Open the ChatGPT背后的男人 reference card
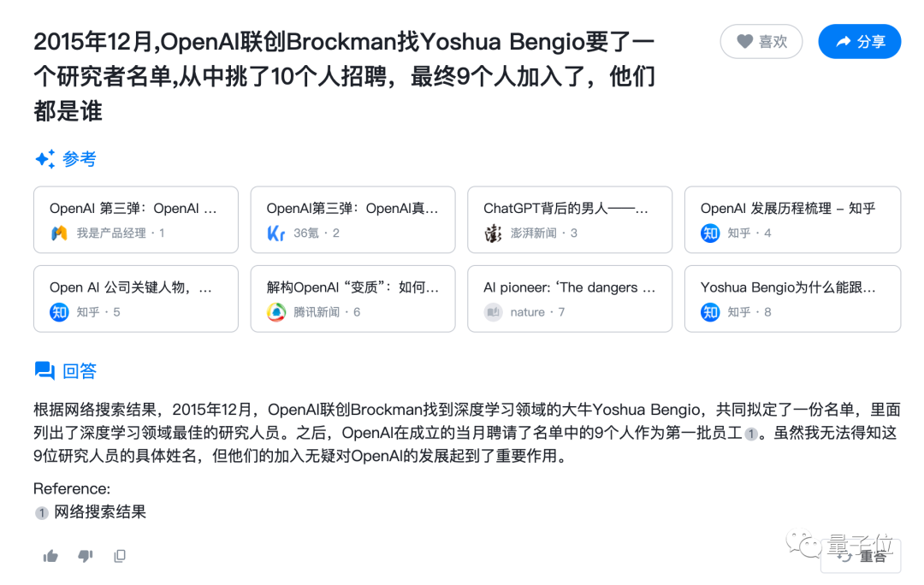This screenshot has height=585, width=924. pos(570,219)
